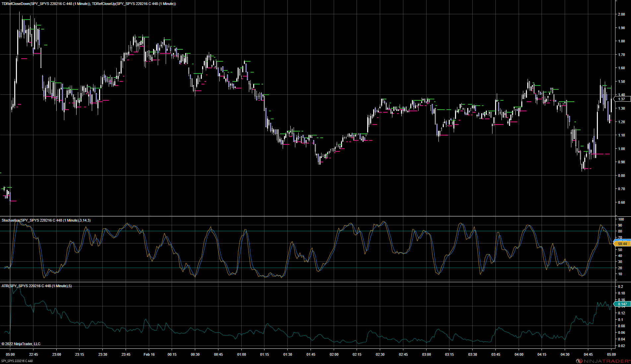
Task: Click the 100 Stochastics scale label
Action: (621, 219)
